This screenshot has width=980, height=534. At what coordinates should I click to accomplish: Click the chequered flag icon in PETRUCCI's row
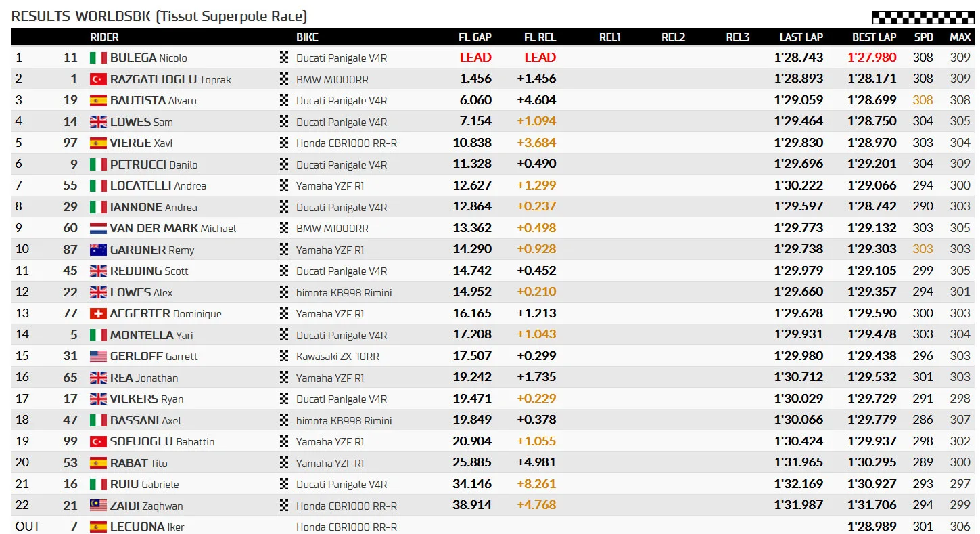tap(284, 164)
